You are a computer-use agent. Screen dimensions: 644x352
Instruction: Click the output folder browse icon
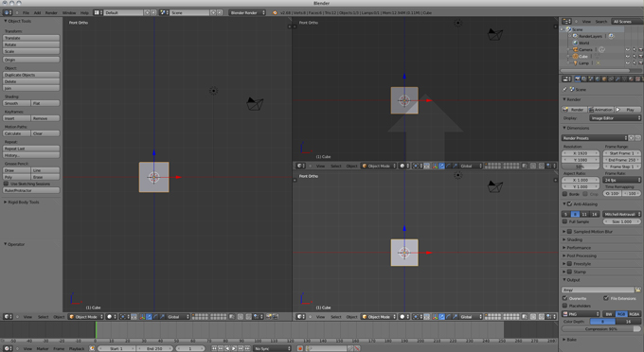(x=637, y=290)
